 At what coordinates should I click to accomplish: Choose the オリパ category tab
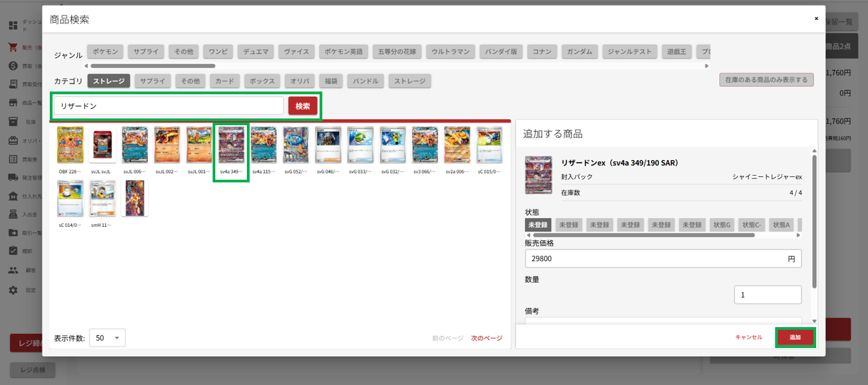pos(299,81)
